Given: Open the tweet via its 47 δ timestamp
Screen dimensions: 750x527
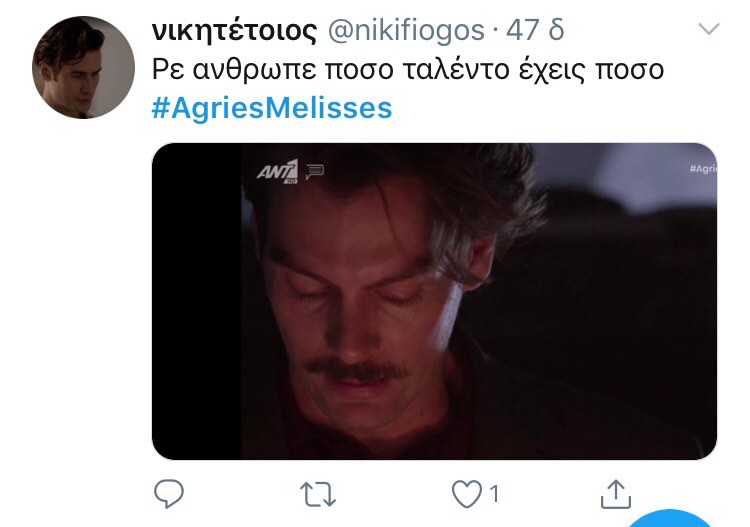Looking at the screenshot, I should click(x=535, y=30).
